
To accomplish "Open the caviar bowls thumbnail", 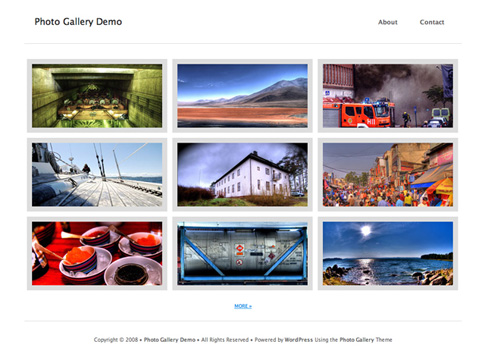I will (97, 253).
